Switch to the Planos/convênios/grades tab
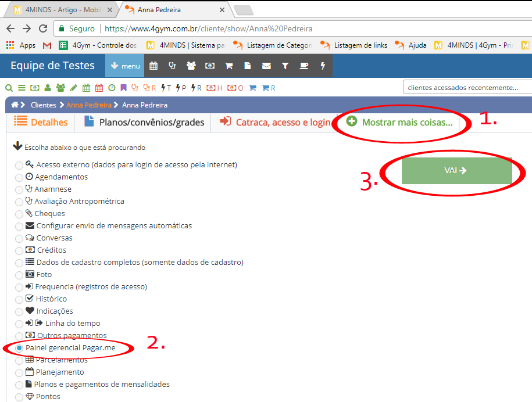Screen dimensions: 532x402 pyautogui.click(x=144, y=123)
